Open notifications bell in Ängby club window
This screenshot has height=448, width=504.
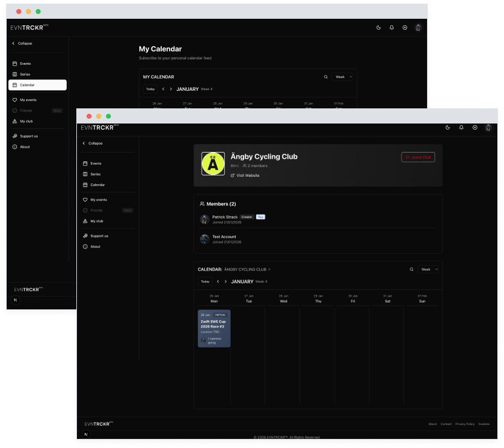click(461, 128)
